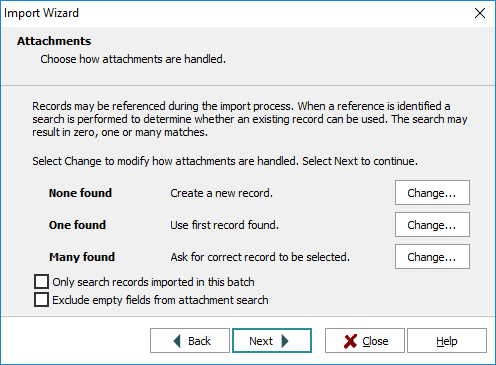The image size is (496, 365).
Task: Click Change button for One found
Action: point(432,225)
